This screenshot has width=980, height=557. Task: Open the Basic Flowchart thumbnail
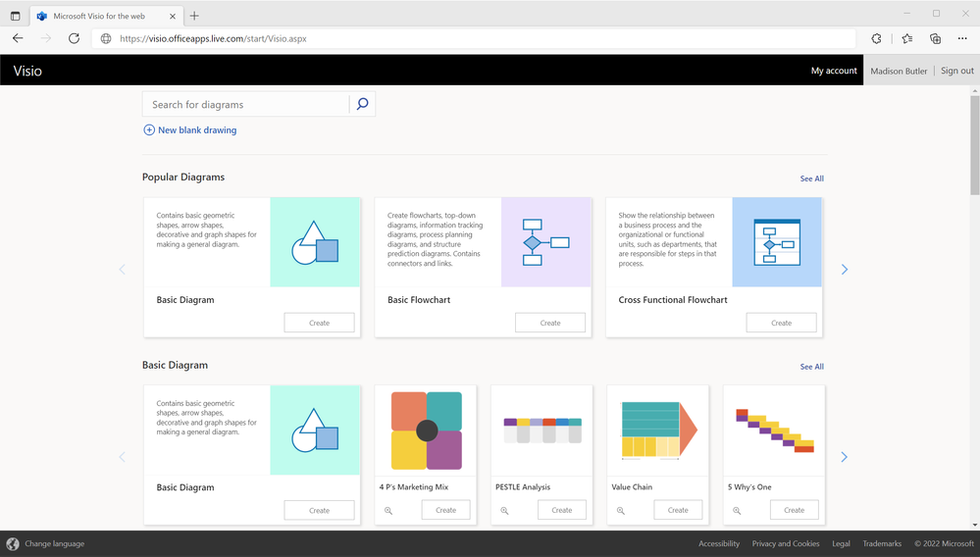[546, 242]
